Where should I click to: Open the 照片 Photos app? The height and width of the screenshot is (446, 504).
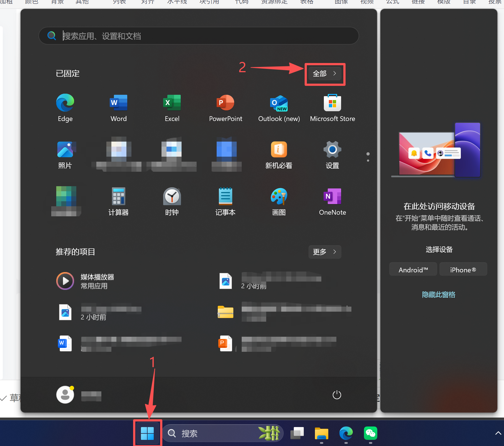(x=65, y=155)
